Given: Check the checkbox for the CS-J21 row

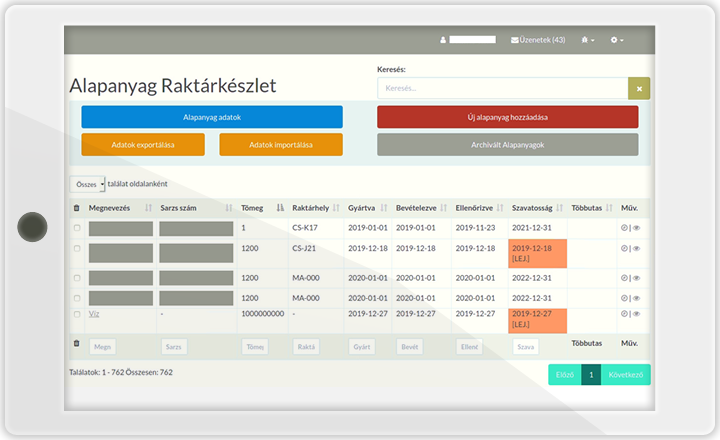Looking at the screenshot, I should (77, 247).
